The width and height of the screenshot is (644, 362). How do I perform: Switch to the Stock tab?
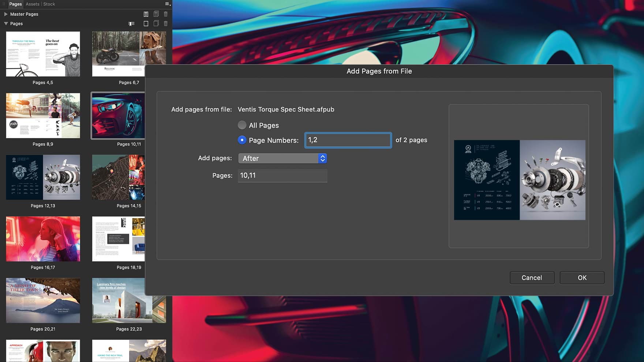coord(49,4)
